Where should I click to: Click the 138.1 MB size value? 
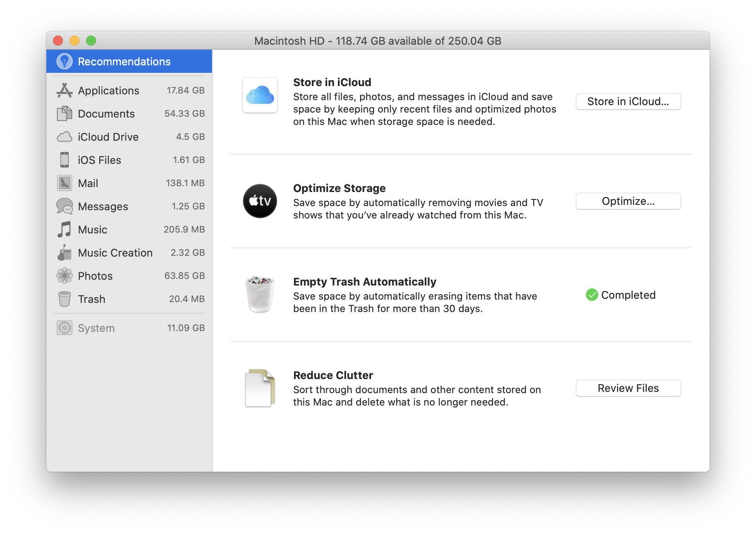click(x=185, y=183)
